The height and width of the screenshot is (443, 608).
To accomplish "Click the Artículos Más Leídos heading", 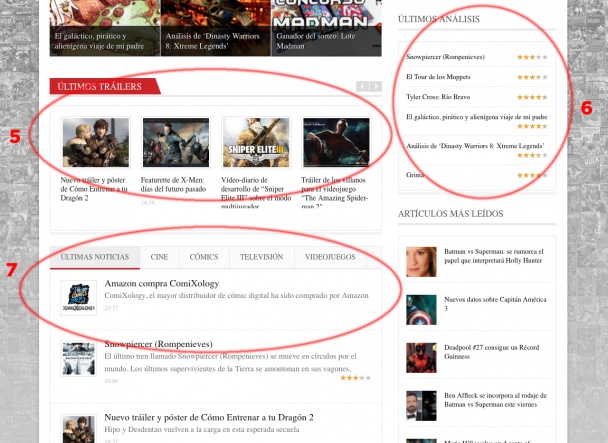I will click(x=451, y=214).
